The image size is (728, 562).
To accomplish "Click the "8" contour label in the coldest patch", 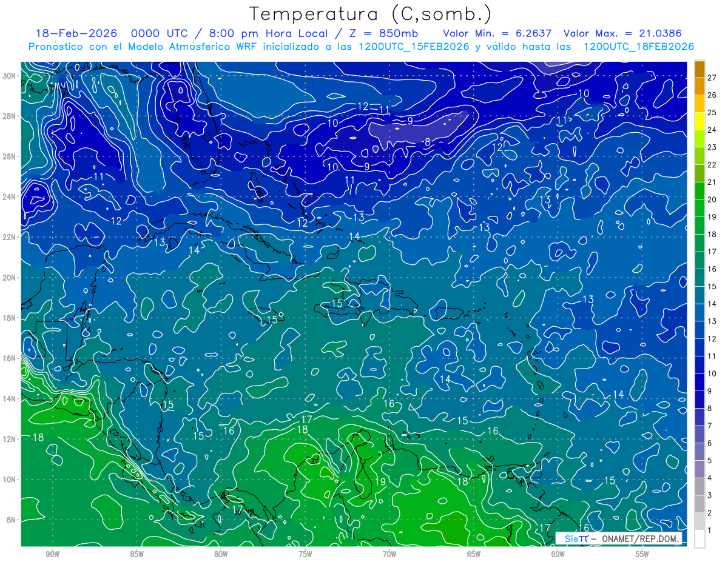I will tap(427, 142).
